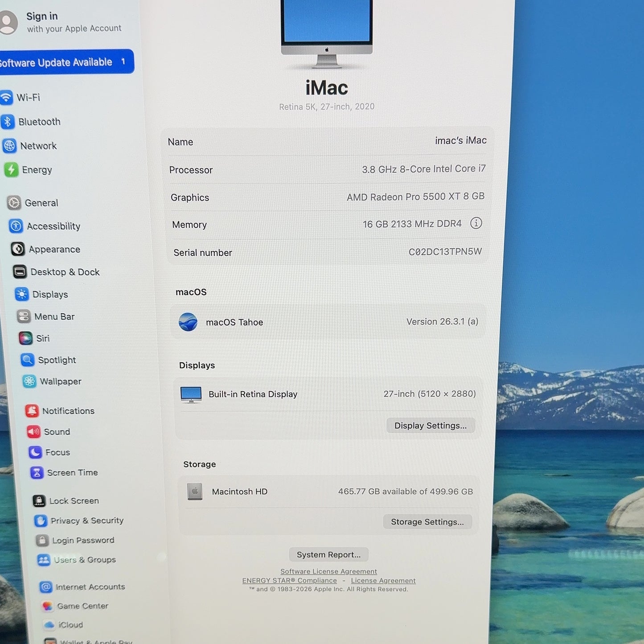Click the Spotlight magnifier icon
This screenshot has width=644, height=644.
[28, 360]
